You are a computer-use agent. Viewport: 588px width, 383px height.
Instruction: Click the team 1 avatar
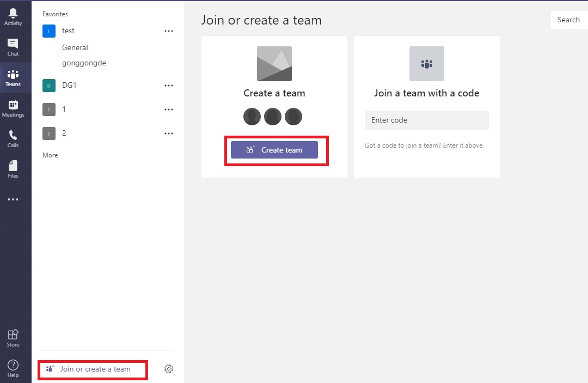point(49,110)
